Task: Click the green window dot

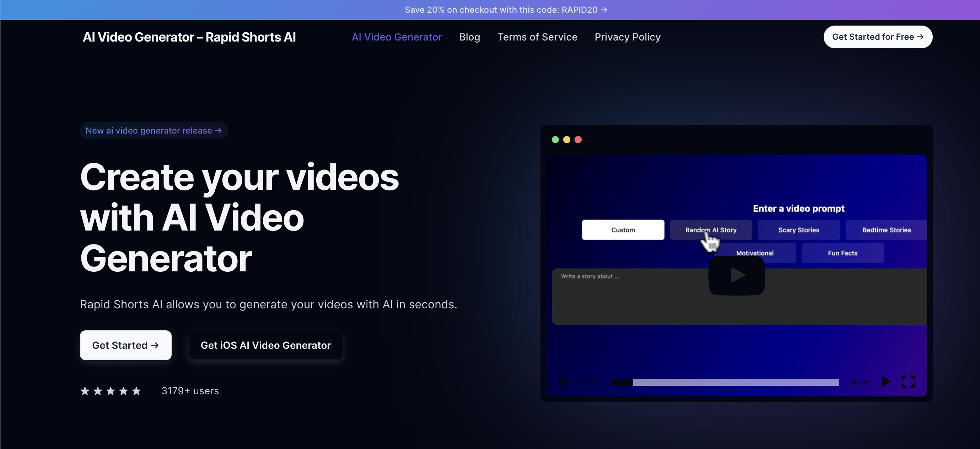Action: pos(555,140)
